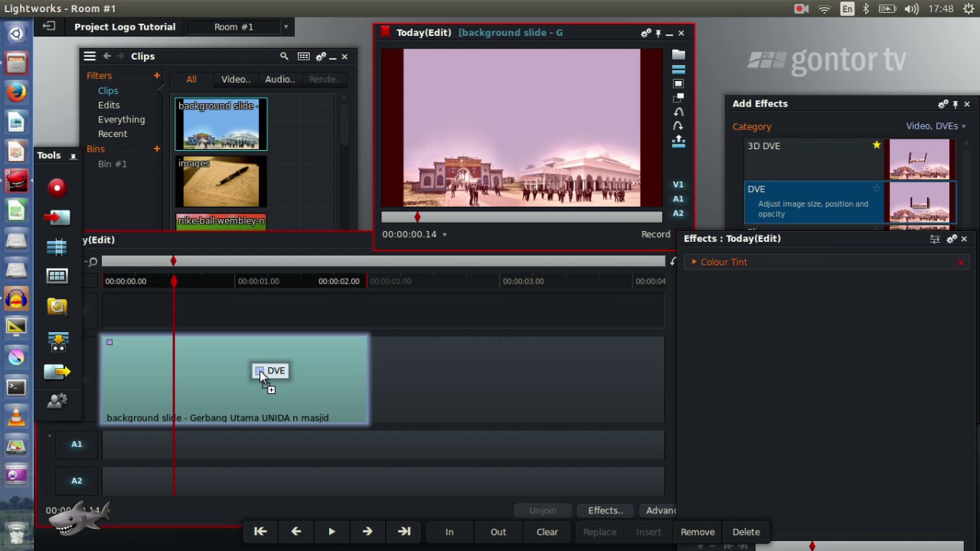This screenshot has height=551, width=980.
Task: Open Bin #1
Action: tap(113, 164)
